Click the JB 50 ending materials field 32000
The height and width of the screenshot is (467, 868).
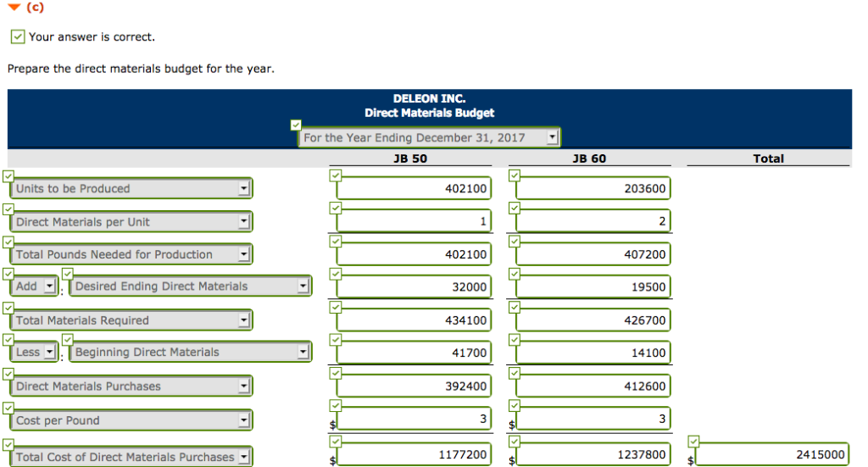coord(414,286)
